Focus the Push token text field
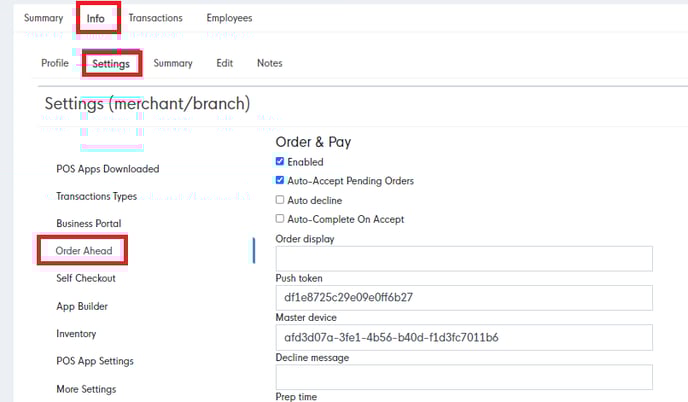688x402 pixels. click(463, 298)
